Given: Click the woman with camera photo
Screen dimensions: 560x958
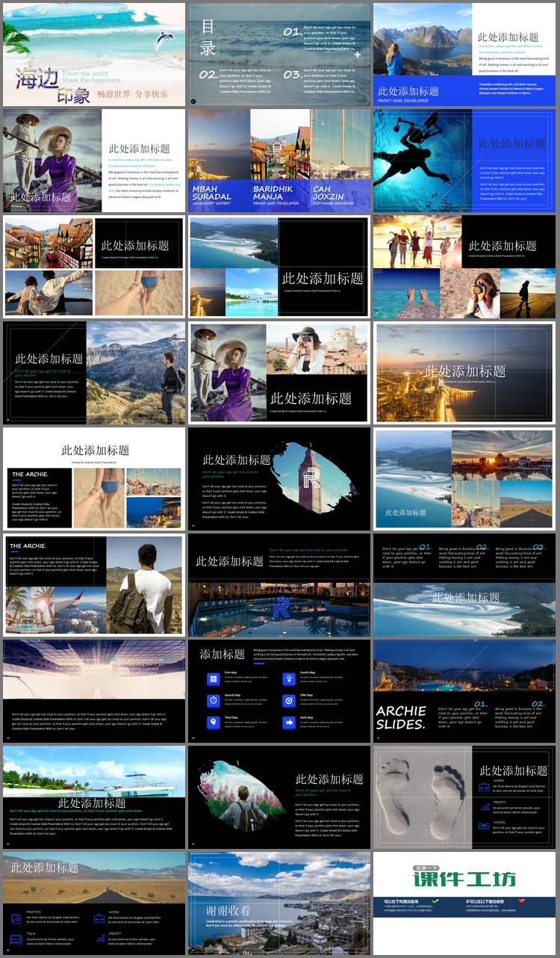Looking at the screenshot, I should point(317,349).
